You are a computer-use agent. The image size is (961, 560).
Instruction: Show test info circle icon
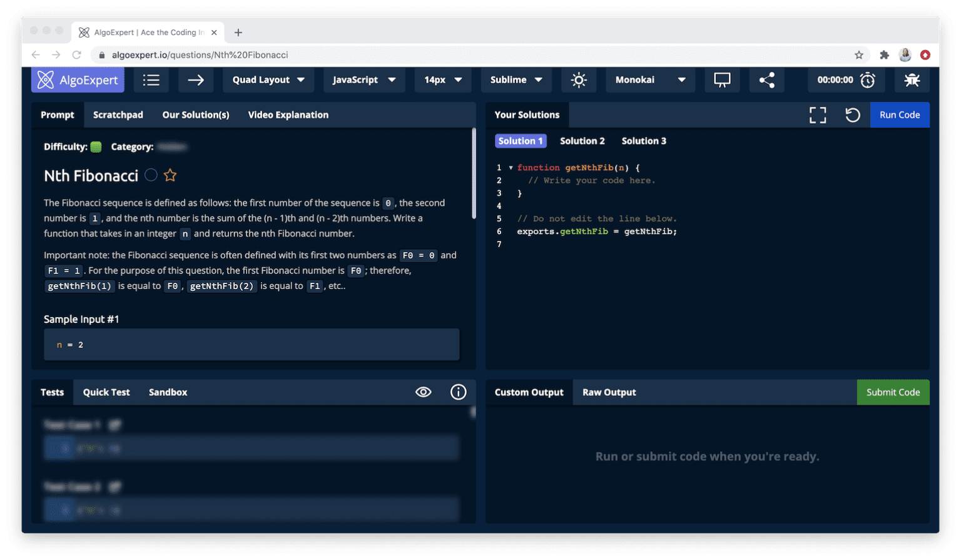click(x=458, y=392)
